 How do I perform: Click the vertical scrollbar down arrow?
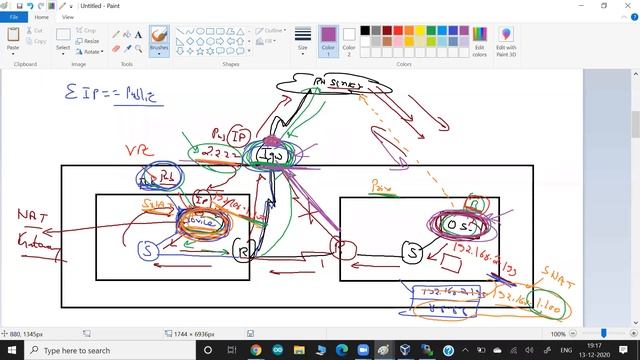(636, 322)
